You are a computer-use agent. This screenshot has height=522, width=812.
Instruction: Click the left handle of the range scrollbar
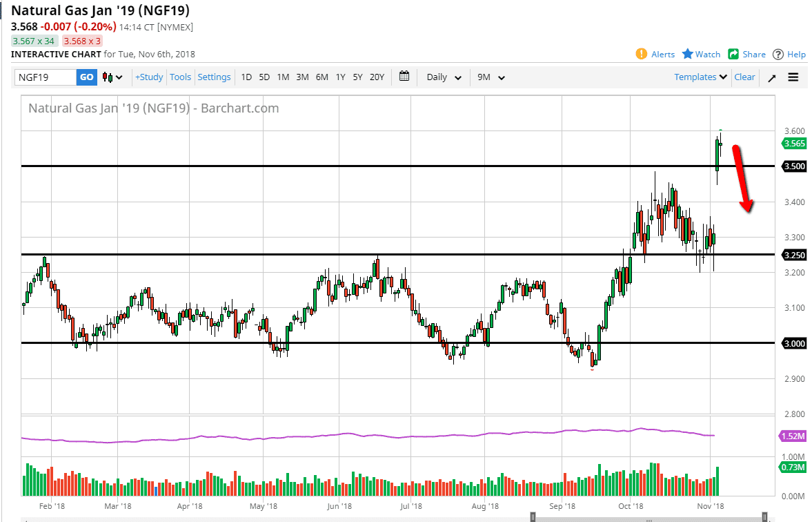click(x=533, y=516)
